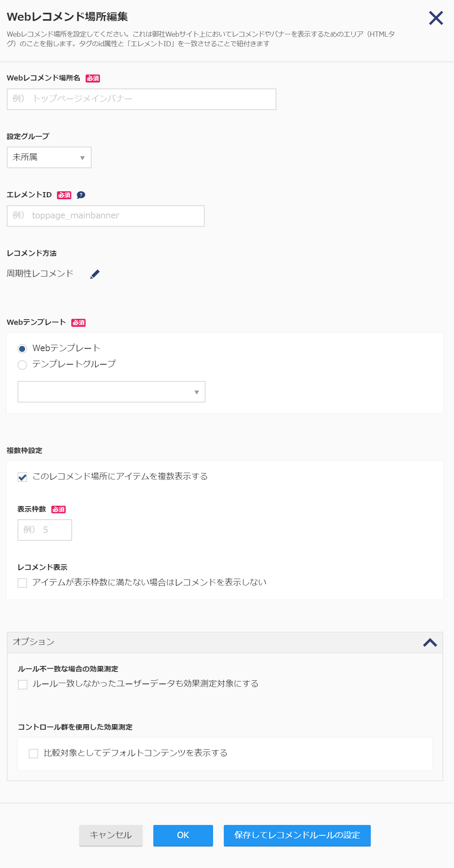The height and width of the screenshot is (868, 454).
Task: Click 保存してレコメンドルールの設定 button
Action: [297, 835]
